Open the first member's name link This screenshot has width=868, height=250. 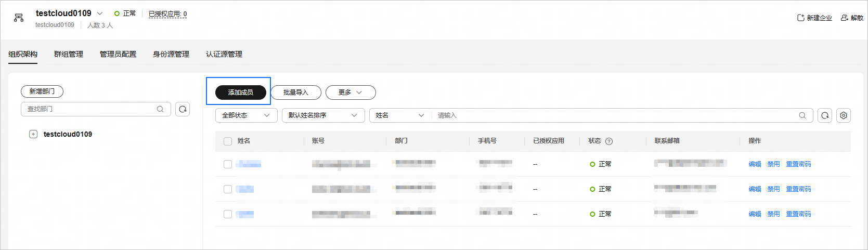pyautogui.click(x=249, y=164)
